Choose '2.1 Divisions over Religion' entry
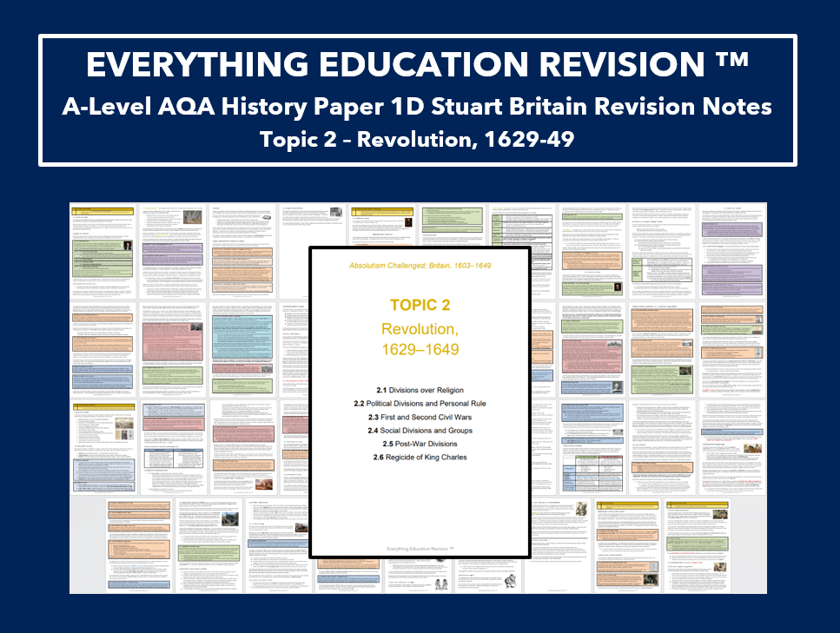This screenshot has height=633, width=840. coord(420,391)
